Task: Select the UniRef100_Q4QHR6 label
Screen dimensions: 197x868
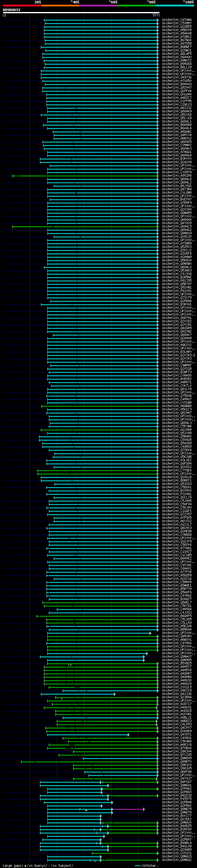Action: 177,677
